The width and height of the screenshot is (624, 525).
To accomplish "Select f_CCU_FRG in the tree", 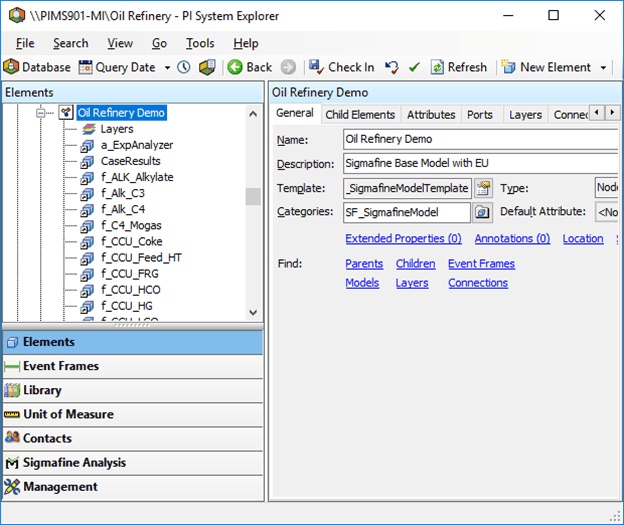I will [130, 274].
